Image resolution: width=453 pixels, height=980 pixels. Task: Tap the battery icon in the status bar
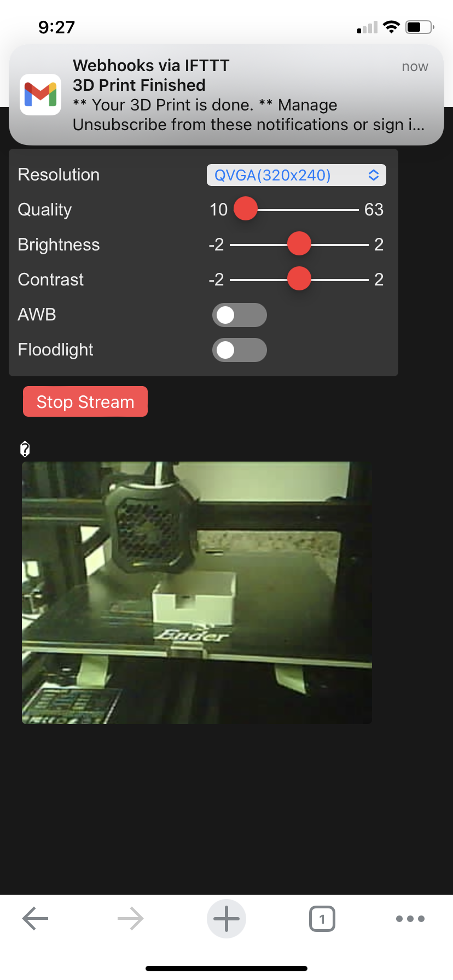point(420,27)
